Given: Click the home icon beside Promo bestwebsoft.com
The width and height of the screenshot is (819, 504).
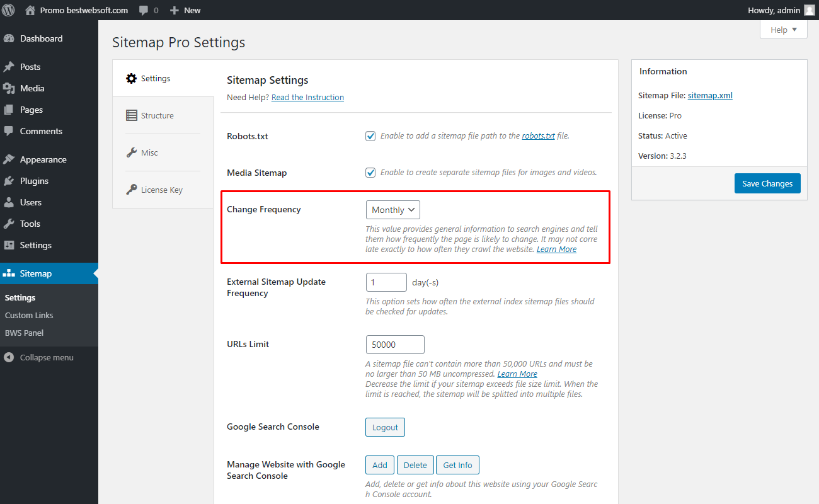Looking at the screenshot, I should click(30, 10).
